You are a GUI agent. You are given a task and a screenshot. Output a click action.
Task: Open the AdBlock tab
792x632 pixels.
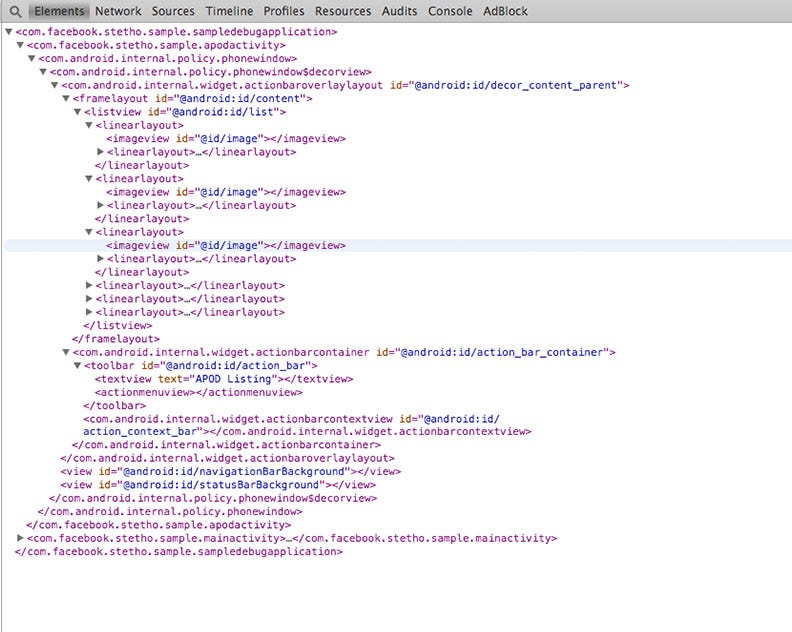pos(505,11)
